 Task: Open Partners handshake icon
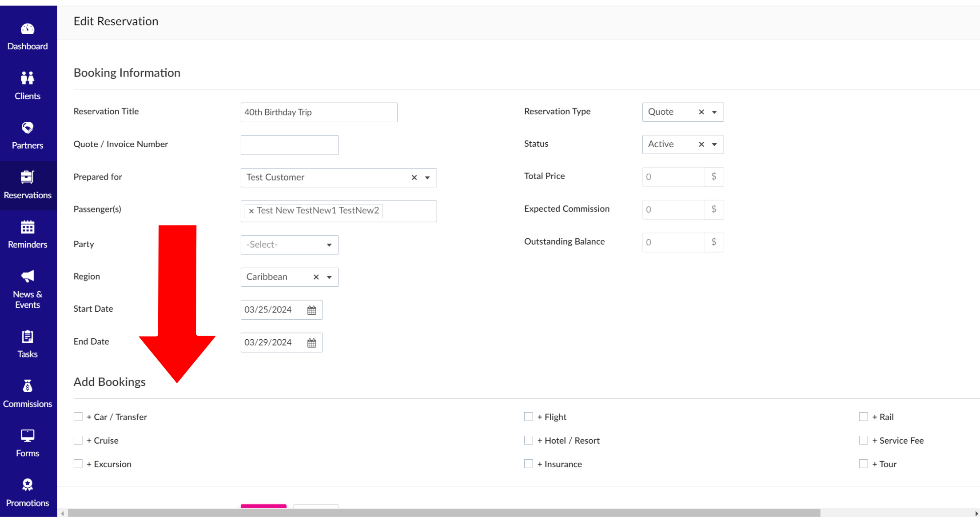coord(28,128)
